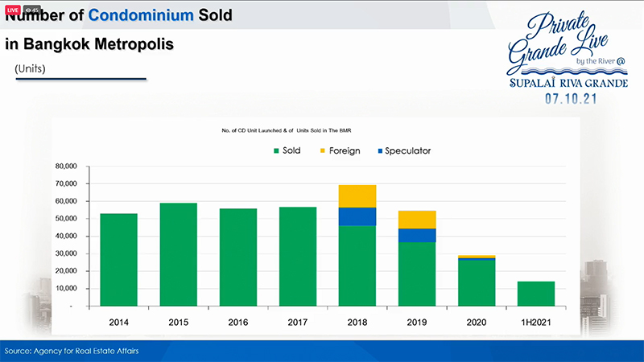Click the Source: Agency for Real Estate Affairs text
644x362 pixels.
tap(72, 351)
